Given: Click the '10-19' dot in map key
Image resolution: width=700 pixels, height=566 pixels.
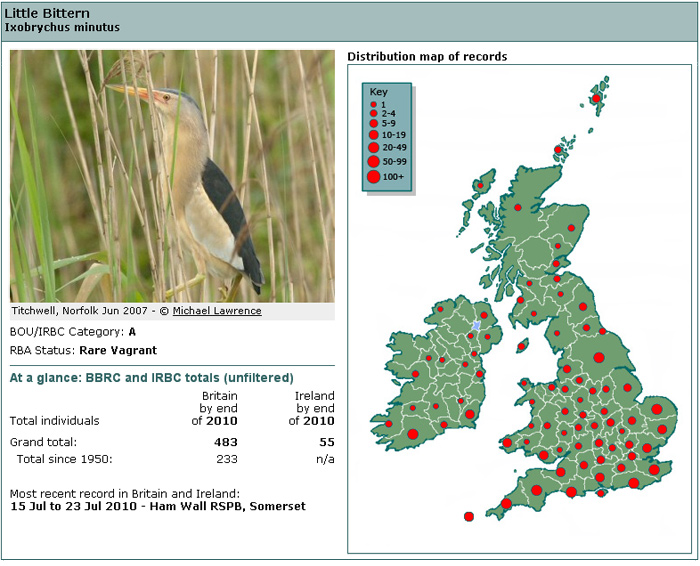Looking at the screenshot, I should (x=374, y=135).
